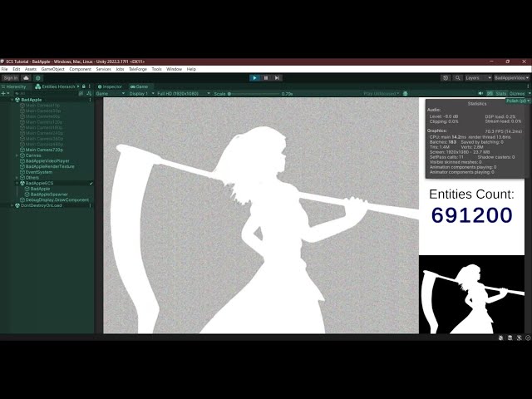The height and width of the screenshot is (399, 532).
Task: Expand the DontDestroyOnLoad scene arrow
Action: [12, 205]
